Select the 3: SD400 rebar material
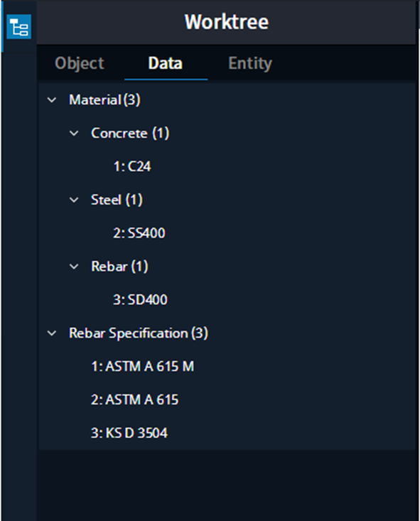This screenshot has width=420, height=521. pos(140,300)
